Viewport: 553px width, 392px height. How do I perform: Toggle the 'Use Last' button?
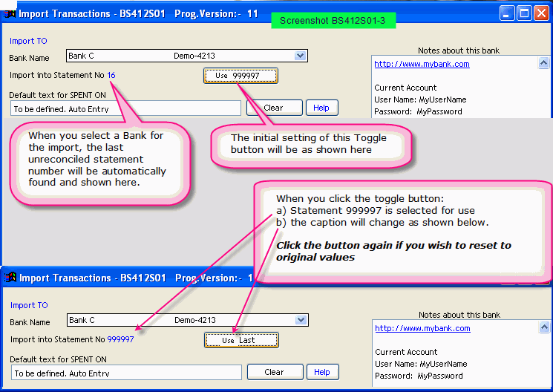[x=241, y=340]
